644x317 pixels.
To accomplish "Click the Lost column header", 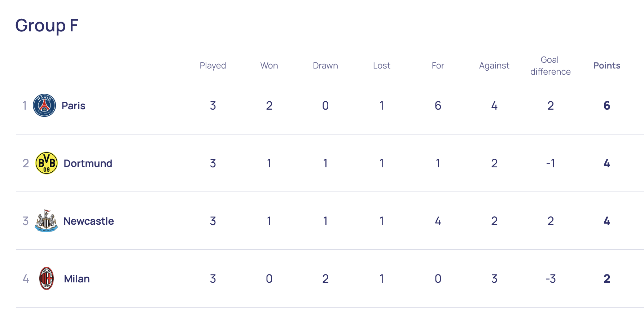I will [x=382, y=66].
